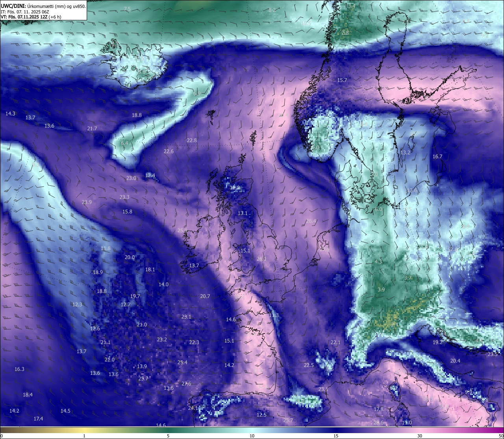Screen dimensions: 504x439
Task: Click the 23.9 map value
Action: point(87,202)
